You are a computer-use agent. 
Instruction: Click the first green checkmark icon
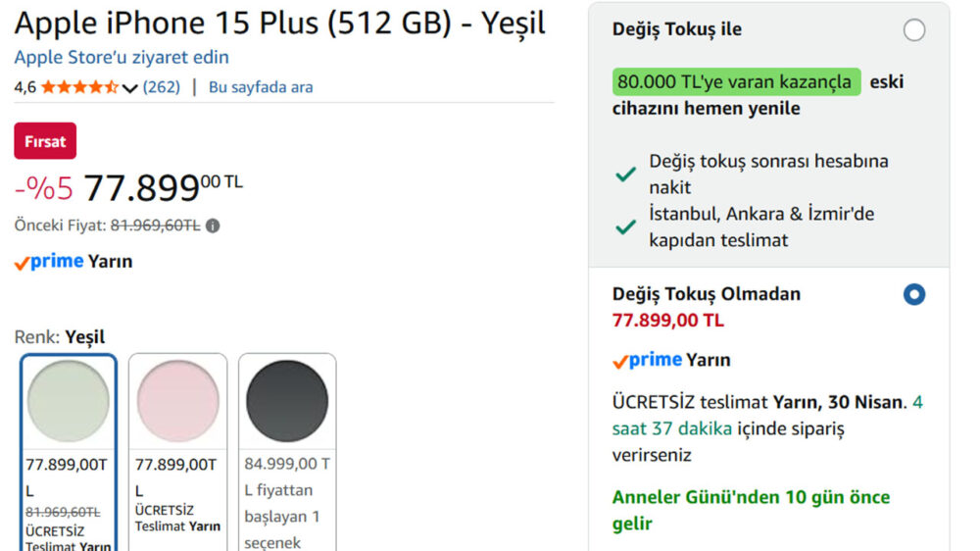(x=625, y=175)
